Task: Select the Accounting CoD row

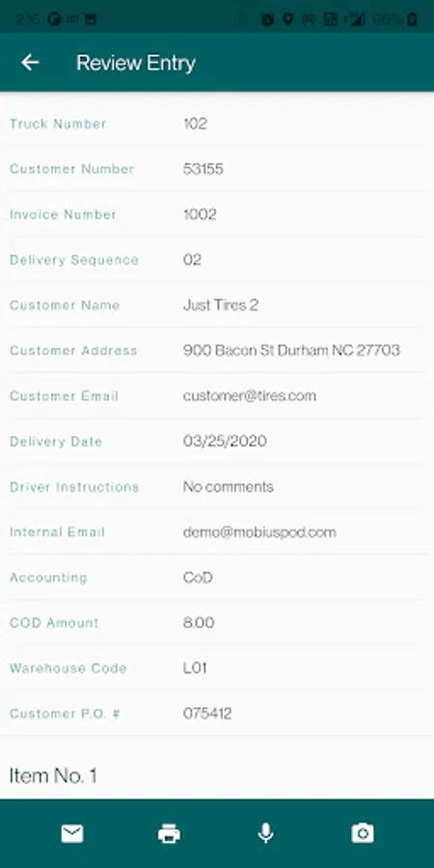Action: [217, 578]
